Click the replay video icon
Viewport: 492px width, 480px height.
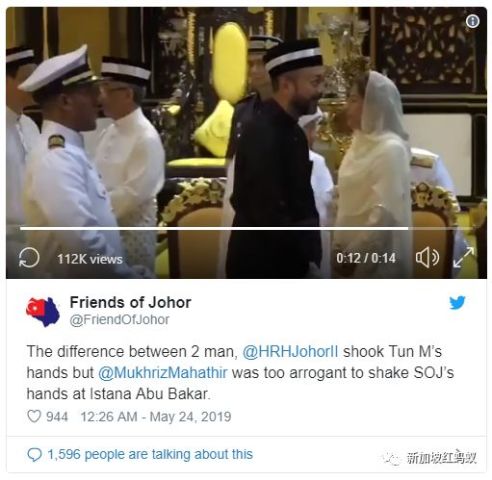tap(29, 258)
